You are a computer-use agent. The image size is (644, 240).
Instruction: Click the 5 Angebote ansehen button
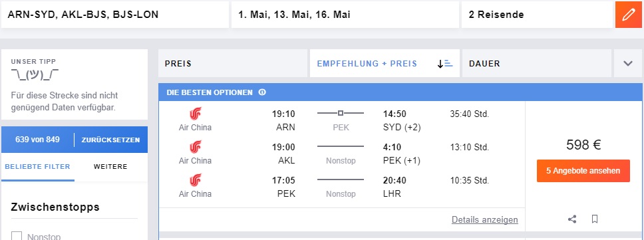coord(583,171)
